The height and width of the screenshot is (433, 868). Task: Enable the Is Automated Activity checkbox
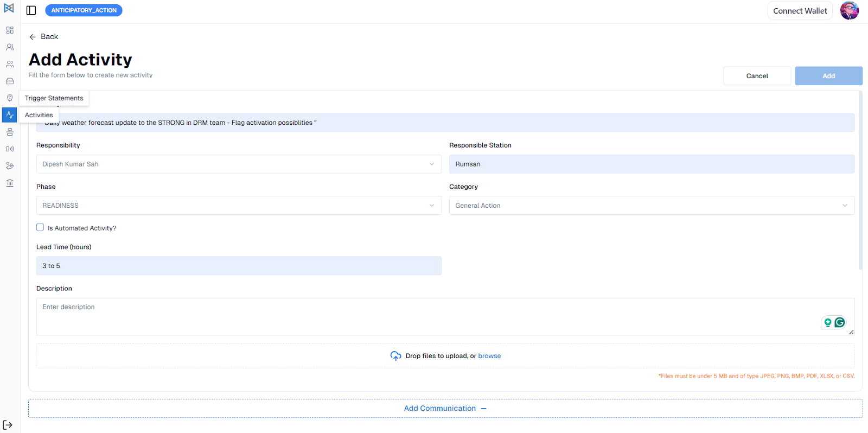40,227
